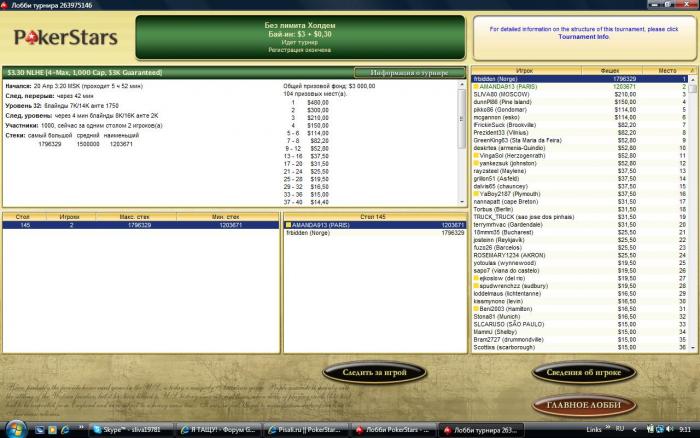Sort tables by 'Макс. стек' column header
This screenshot has width=700, height=438.
click(136, 217)
